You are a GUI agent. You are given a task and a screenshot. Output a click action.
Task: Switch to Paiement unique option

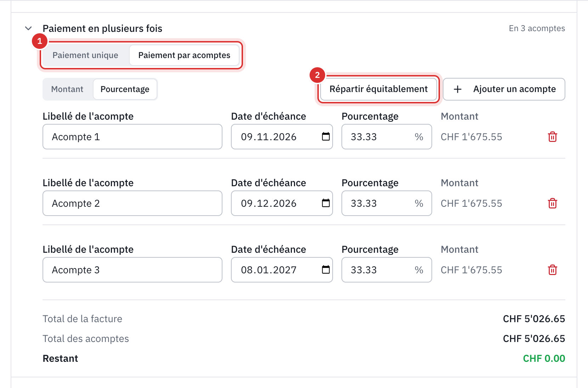[x=85, y=55]
